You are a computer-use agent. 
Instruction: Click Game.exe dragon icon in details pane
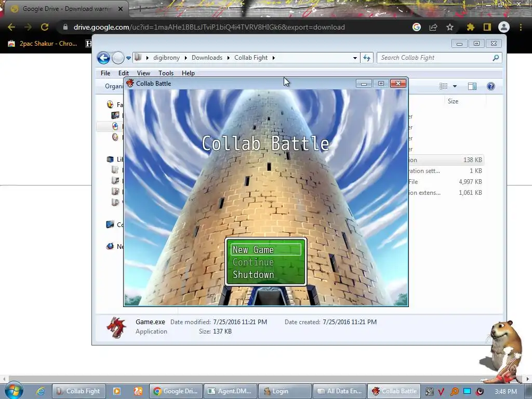click(x=116, y=327)
